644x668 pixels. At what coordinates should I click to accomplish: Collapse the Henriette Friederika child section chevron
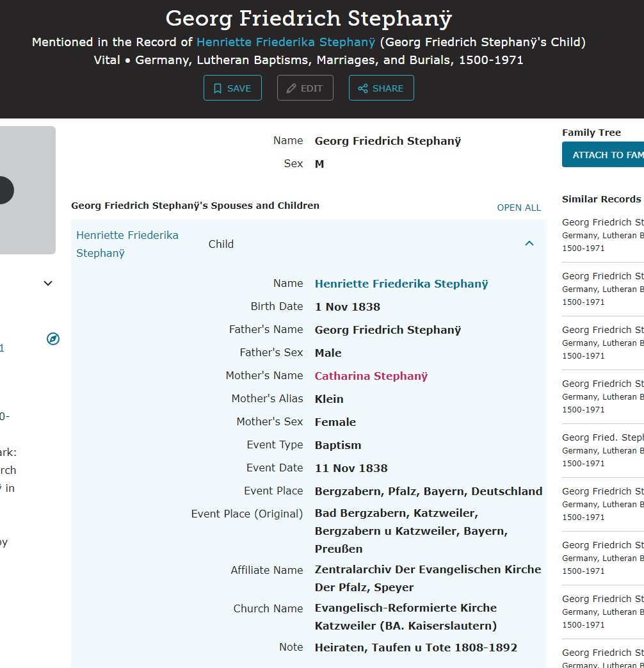[x=529, y=243]
